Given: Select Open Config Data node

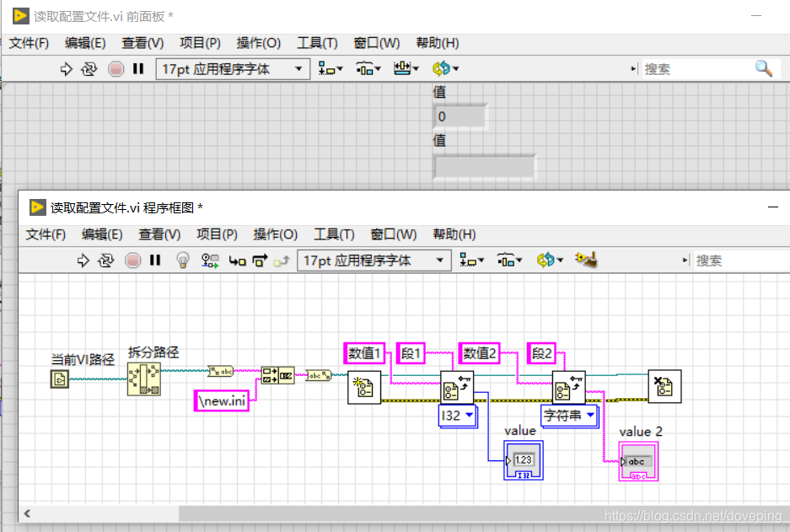Looking at the screenshot, I should [364, 388].
